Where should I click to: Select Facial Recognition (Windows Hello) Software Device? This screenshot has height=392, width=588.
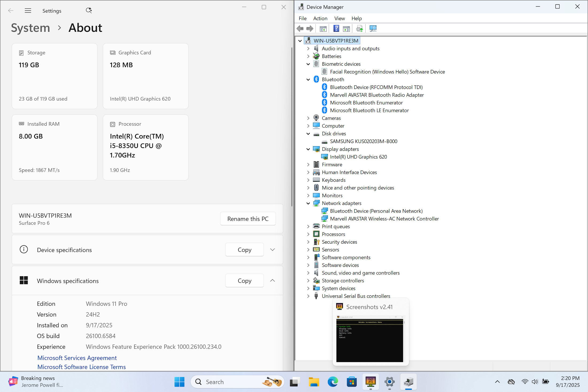(387, 72)
